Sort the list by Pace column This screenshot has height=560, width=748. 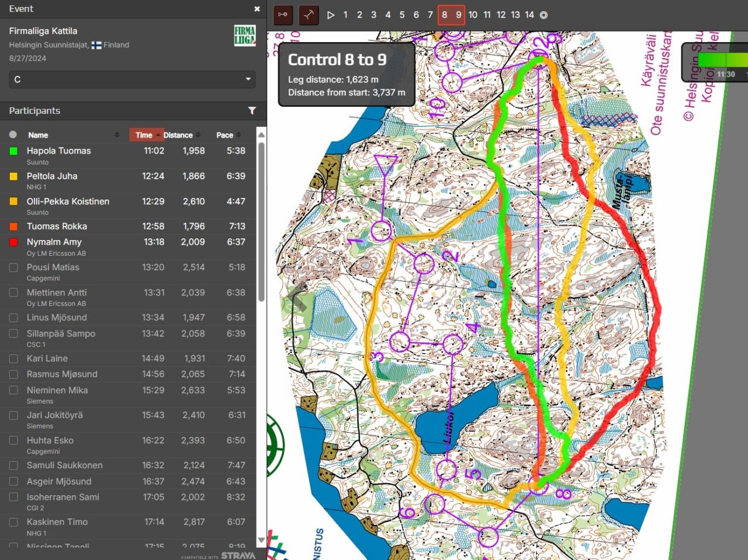point(225,135)
